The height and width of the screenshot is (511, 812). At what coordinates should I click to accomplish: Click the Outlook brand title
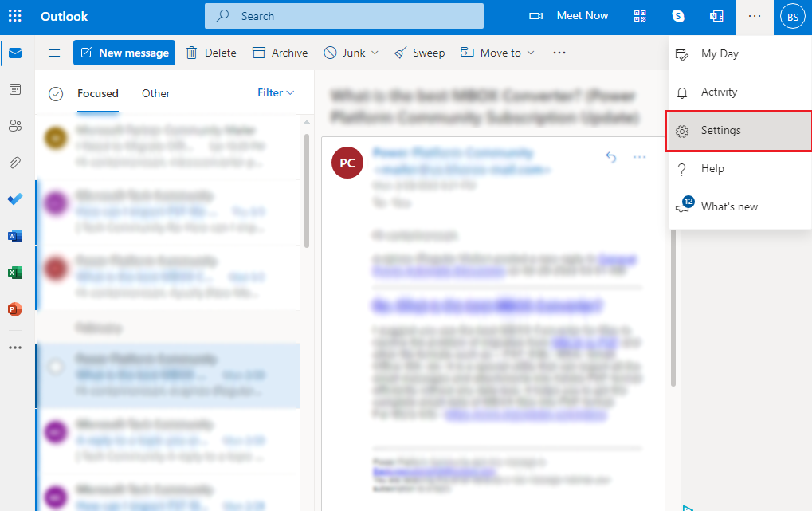tap(65, 16)
